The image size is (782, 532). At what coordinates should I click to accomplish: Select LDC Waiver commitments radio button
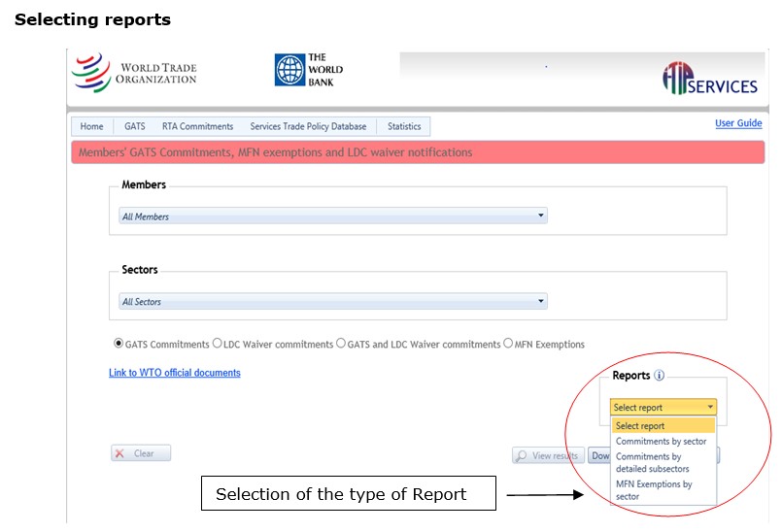pyautogui.click(x=217, y=344)
